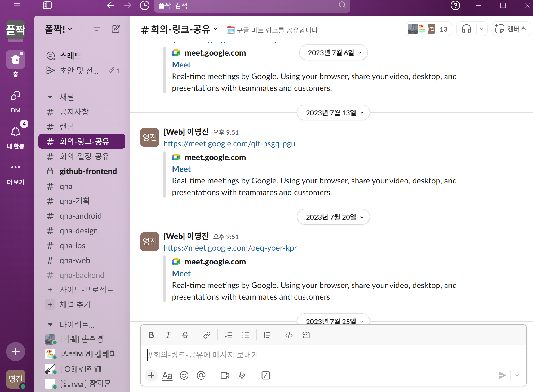The width and height of the screenshot is (533, 392).
Task: Click the 캔버스 button
Action: click(511, 29)
